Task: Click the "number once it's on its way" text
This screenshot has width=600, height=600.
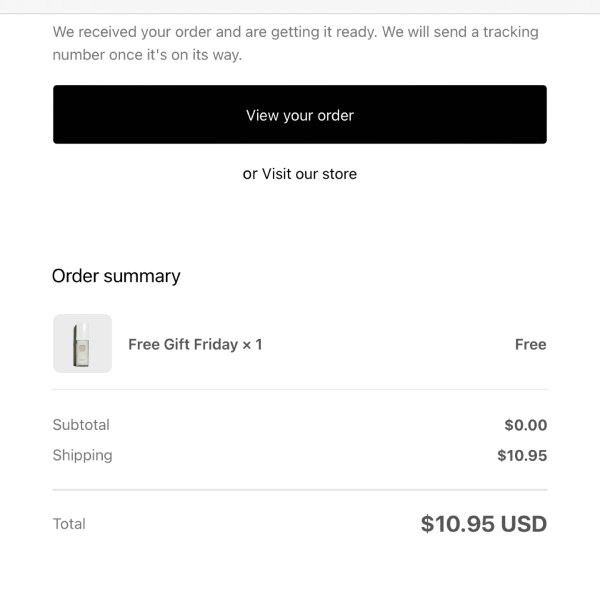Action: click(147, 55)
